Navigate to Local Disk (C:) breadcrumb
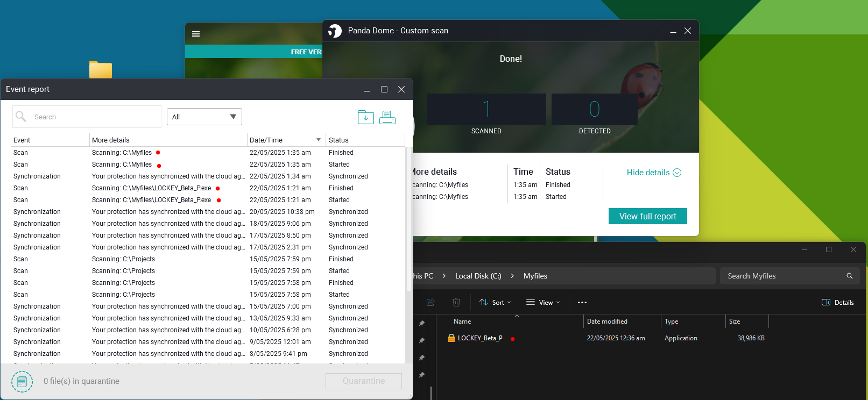This screenshot has width=868, height=400. click(478, 276)
